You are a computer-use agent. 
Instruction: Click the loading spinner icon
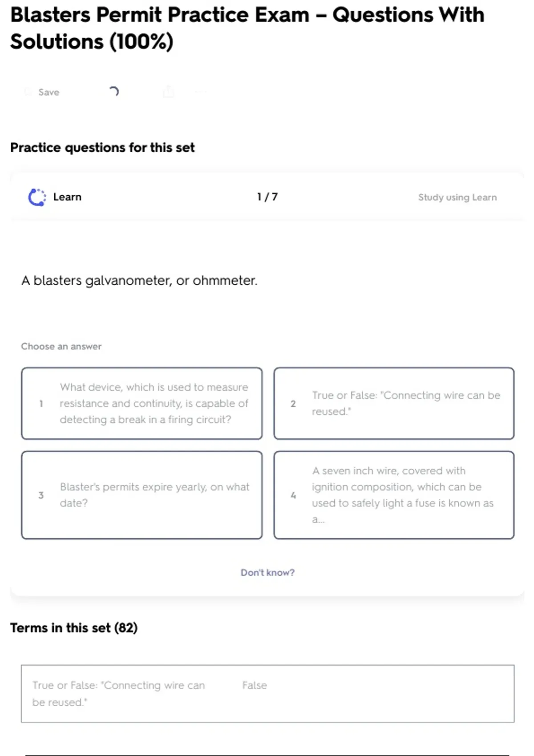tap(114, 92)
